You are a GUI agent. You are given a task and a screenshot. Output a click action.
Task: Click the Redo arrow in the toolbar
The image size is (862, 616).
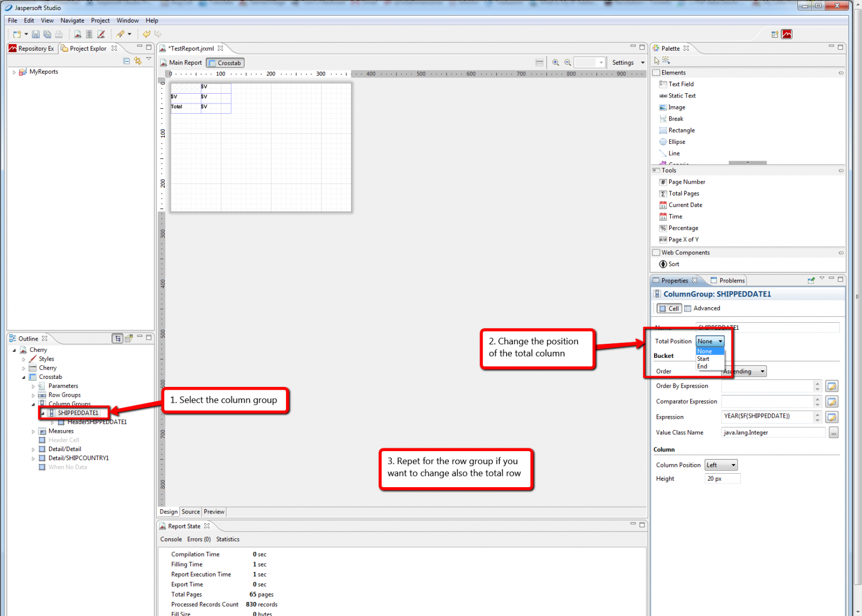[158, 34]
